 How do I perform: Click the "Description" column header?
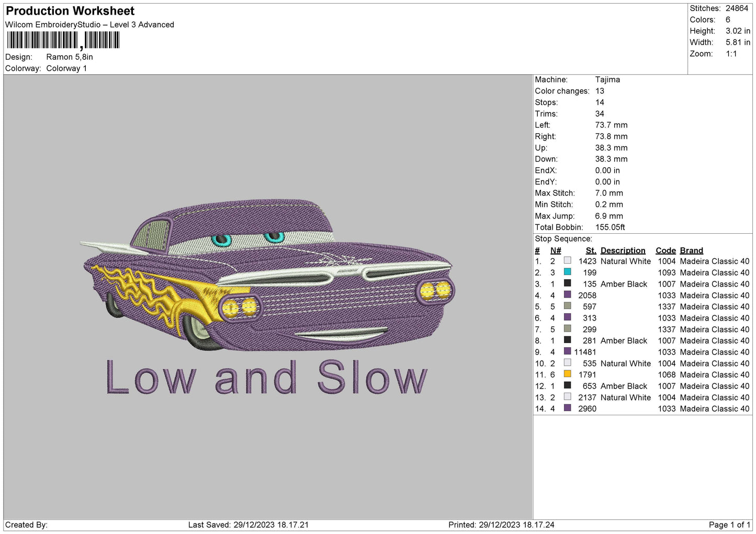[623, 251]
